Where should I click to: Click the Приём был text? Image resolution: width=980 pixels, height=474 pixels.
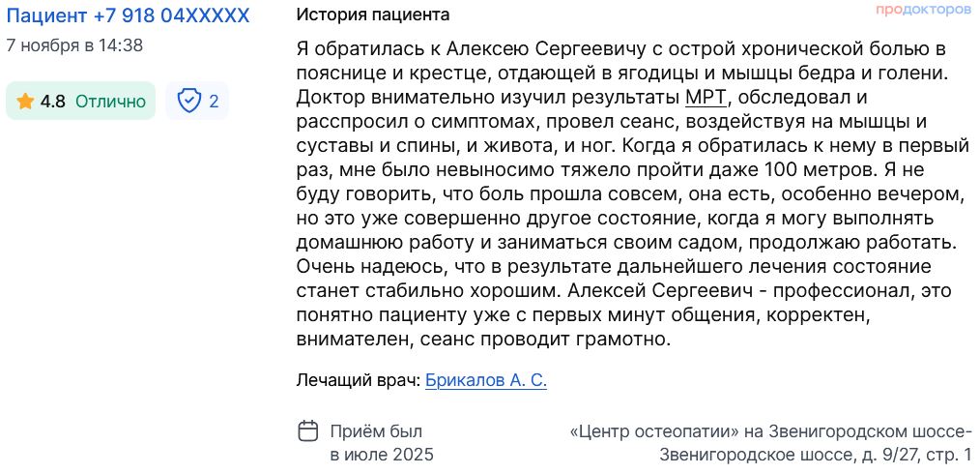pyautogui.click(x=376, y=431)
